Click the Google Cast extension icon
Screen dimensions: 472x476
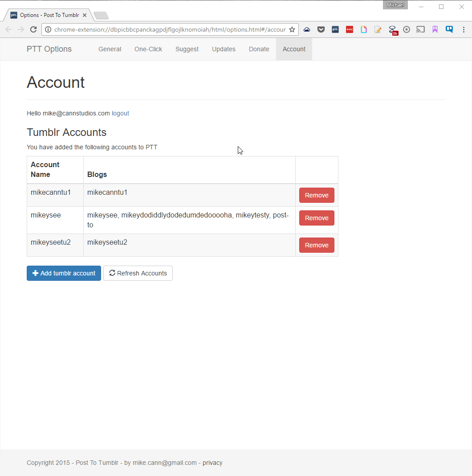tap(420, 29)
